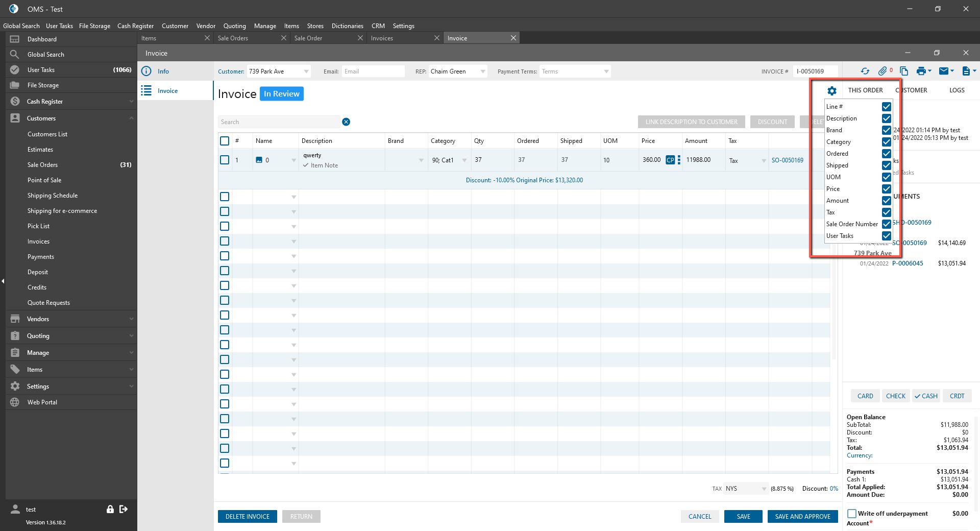Screen dimensions: 980x531
Task: Select the CHECK payment button
Action: click(x=895, y=396)
